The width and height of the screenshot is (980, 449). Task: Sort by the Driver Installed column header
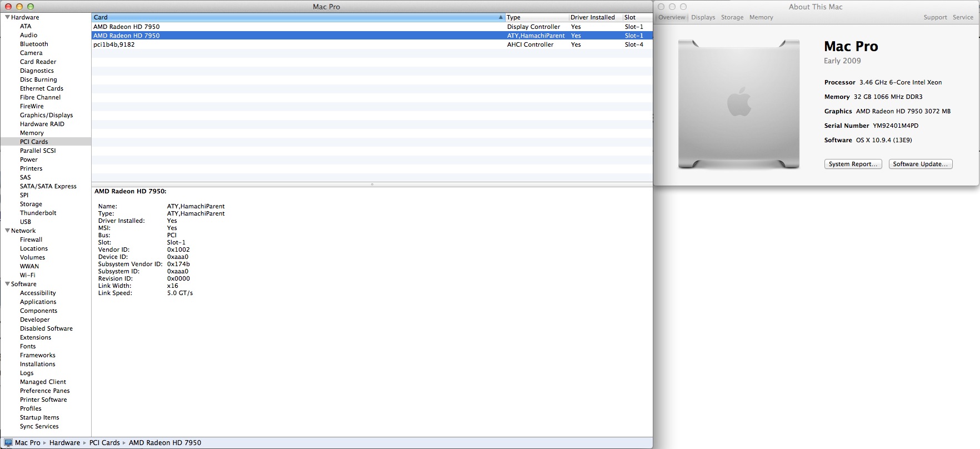[596, 17]
